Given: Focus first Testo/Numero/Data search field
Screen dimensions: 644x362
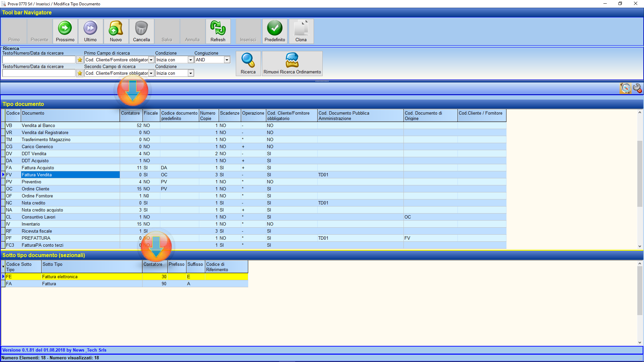Looking at the screenshot, I should [x=39, y=60].
